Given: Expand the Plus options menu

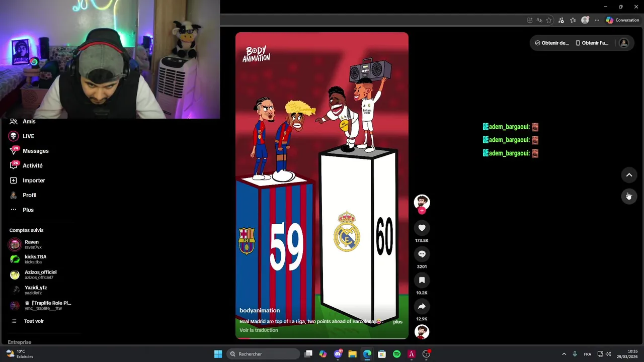Looking at the screenshot, I should click(28, 210).
